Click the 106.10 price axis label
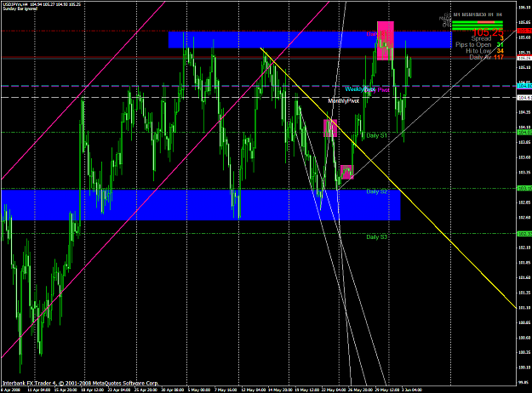This screenshot has height=393, width=532. pos(524,7)
